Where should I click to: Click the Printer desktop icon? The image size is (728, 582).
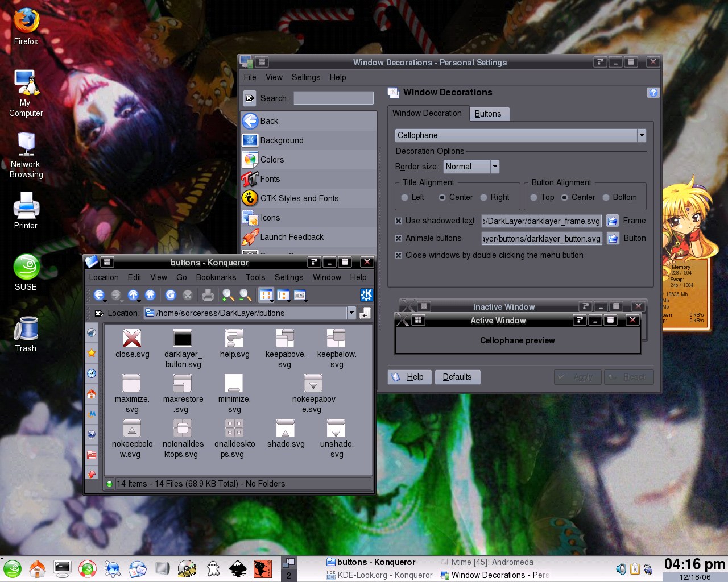pos(26,211)
